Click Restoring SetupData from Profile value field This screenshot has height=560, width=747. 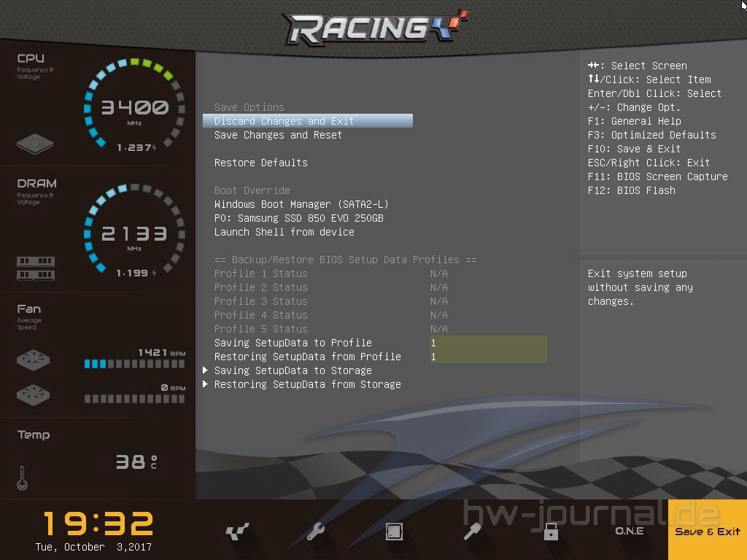pyautogui.click(x=488, y=357)
